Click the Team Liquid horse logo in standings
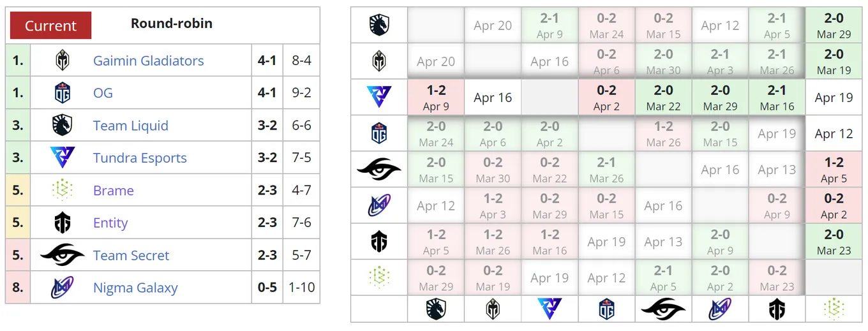The width and height of the screenshot is (868, 331). point(62,126)
